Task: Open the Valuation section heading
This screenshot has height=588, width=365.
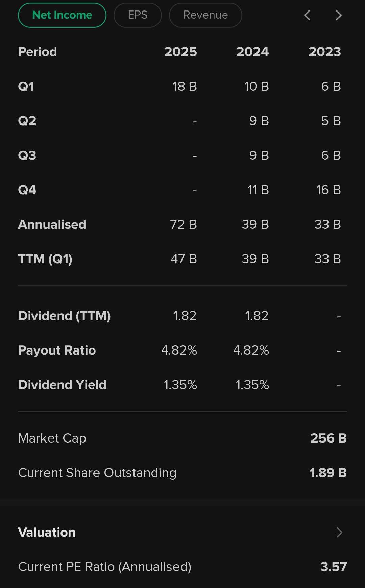Action: pyautogui.click(x=47, y=533)
